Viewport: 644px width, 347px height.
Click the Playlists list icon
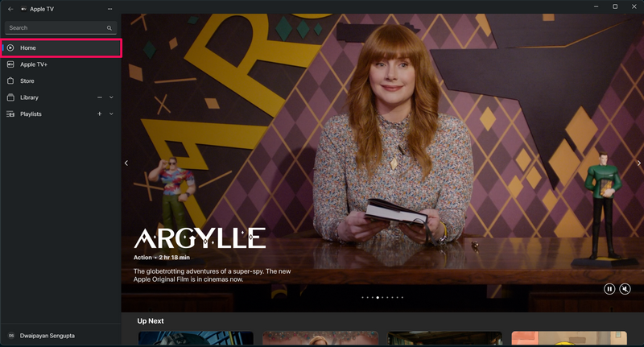click(x=10, y=114)
